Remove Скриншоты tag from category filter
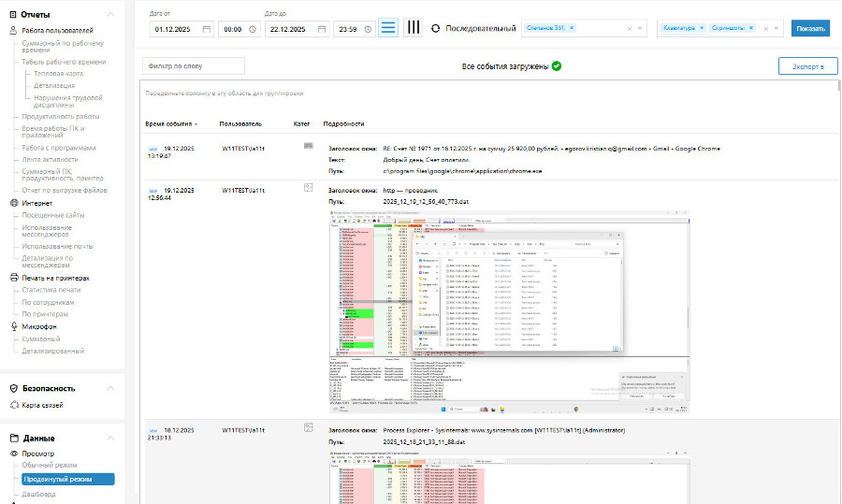This screenshot has width=842, height=504. (x=751, y=28)
